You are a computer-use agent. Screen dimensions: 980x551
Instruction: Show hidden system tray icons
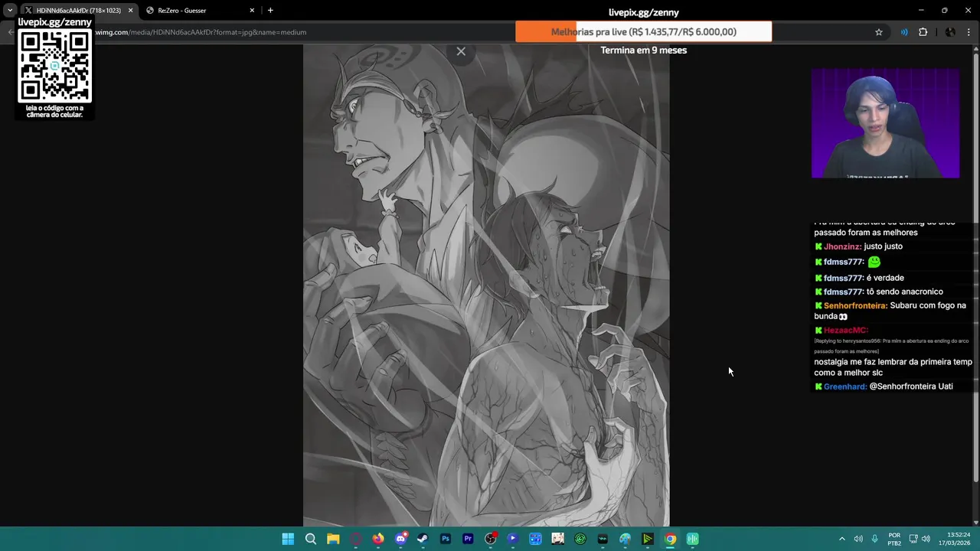[x=841, y=539]
